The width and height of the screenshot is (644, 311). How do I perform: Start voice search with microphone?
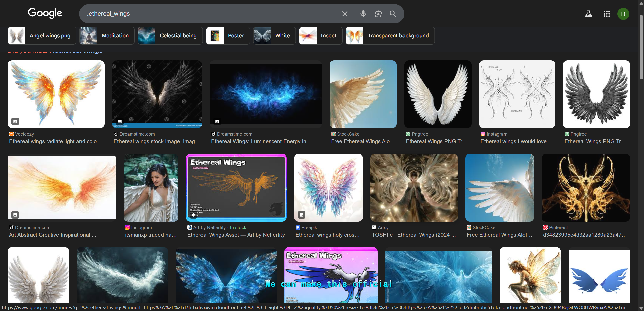click(363, 14)
